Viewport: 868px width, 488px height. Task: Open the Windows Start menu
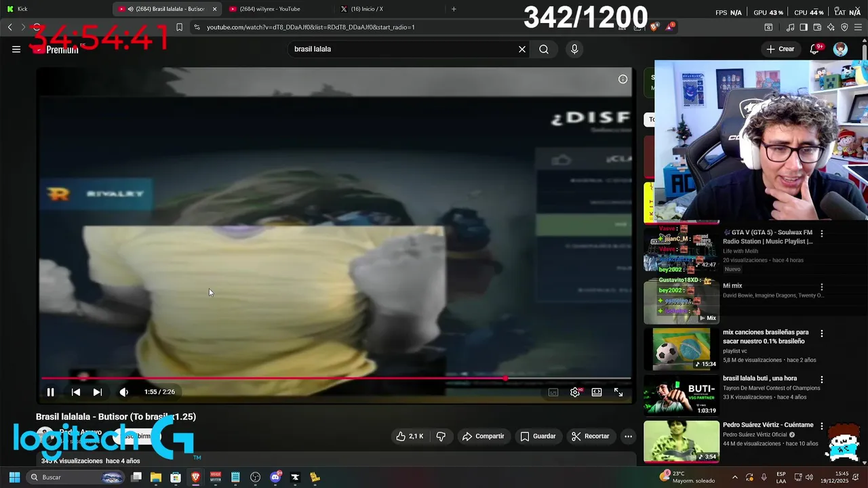[14, 477]
